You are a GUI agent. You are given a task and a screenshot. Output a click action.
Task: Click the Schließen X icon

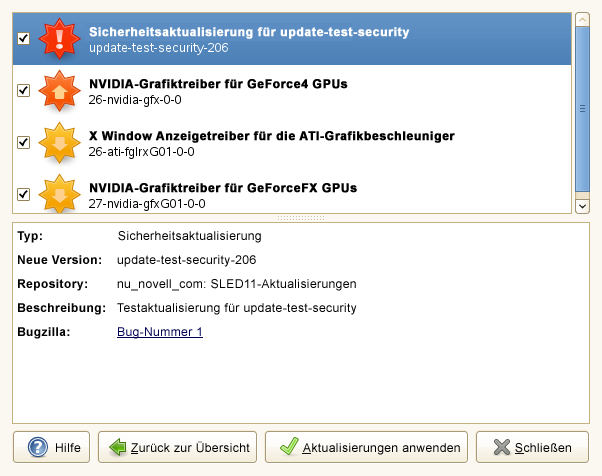pyautogui.click(x=497, y=447)
